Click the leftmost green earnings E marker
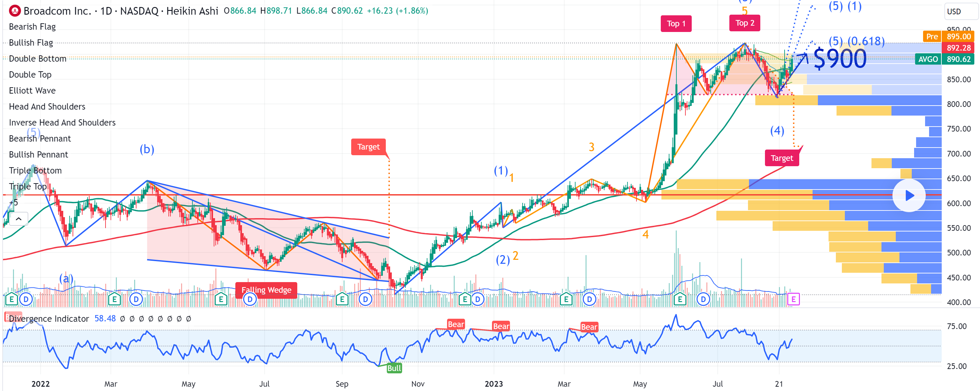980x391 pixels. [x=11, y=299]
